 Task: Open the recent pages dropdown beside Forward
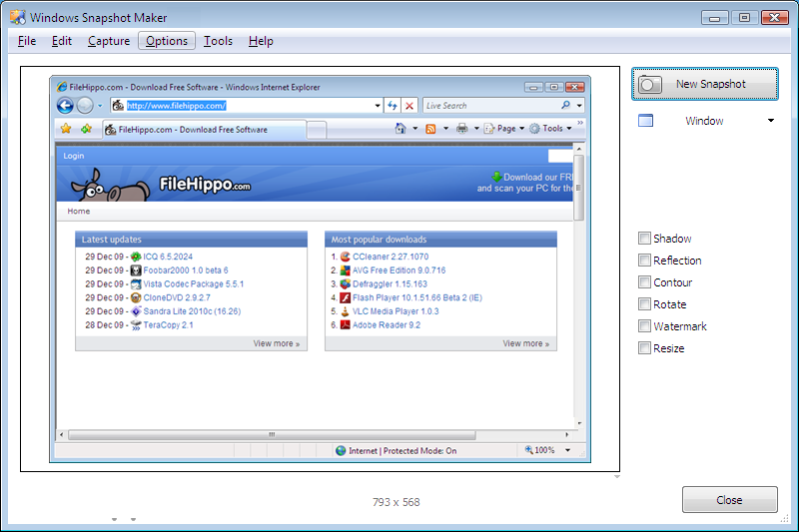100,106
